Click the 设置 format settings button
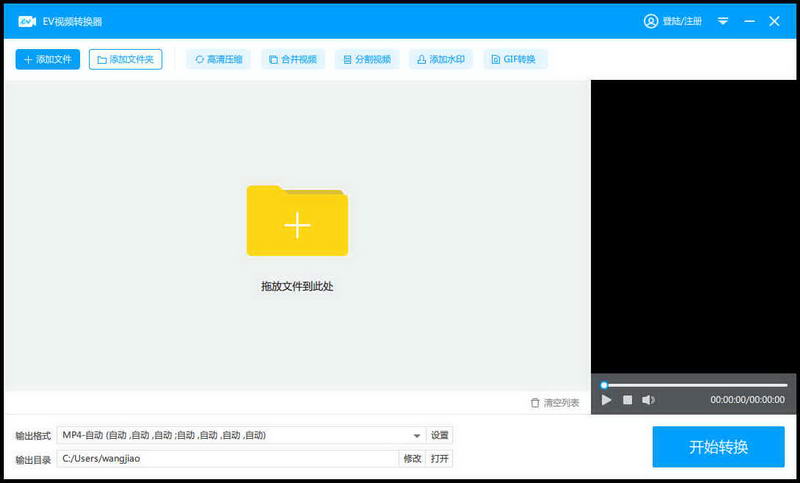800x483 pixels. (439, 435)
